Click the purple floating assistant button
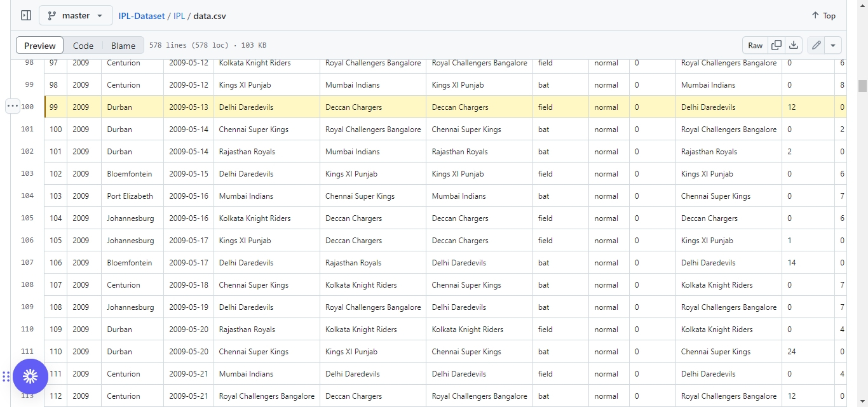The width and height of the screenshot is (868, 407). [x=31, y=377]
